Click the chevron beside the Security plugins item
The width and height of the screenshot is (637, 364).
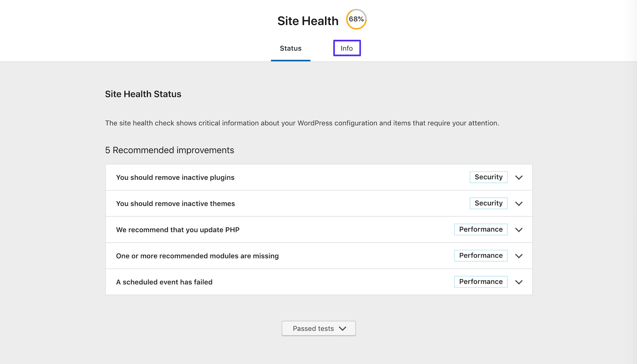[519, 177]
